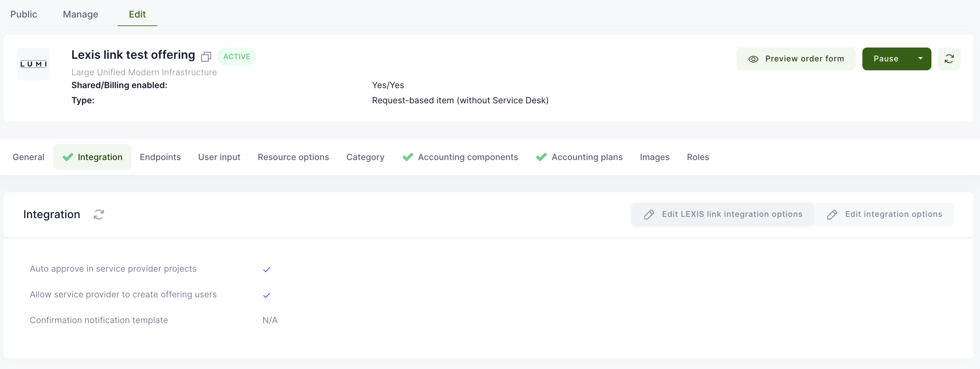Click pencil icon for LEXIS link integration options
Screen dimensions: 980x369
(x=649, y=214)
